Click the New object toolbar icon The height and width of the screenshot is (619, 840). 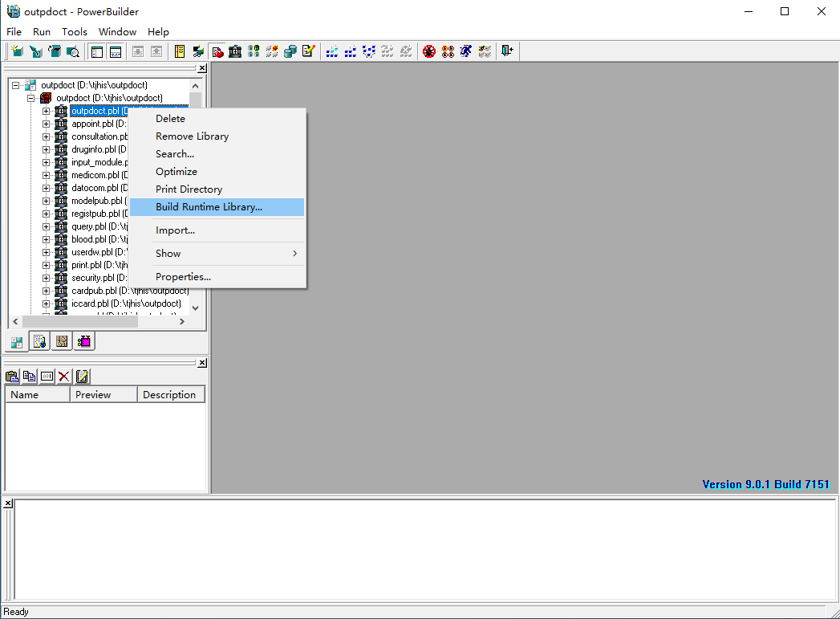point(17,51)
